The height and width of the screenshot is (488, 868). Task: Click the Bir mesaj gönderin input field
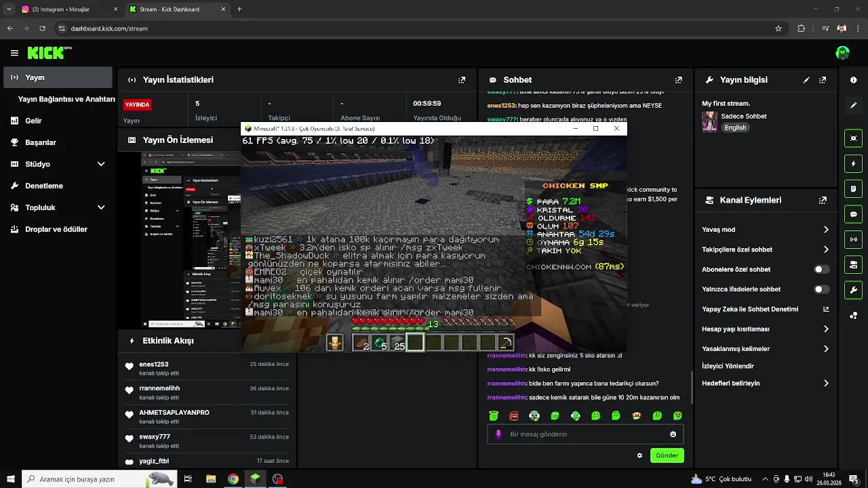click(586, 434)
